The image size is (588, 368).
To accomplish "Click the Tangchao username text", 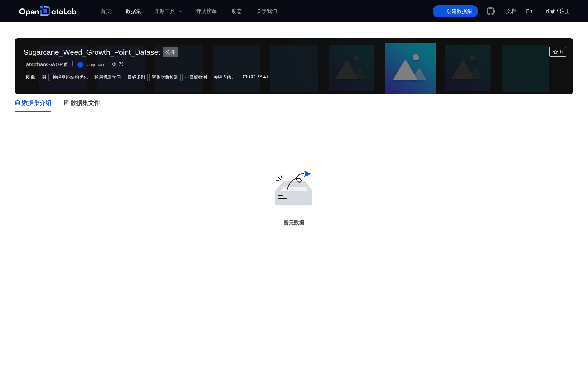I will point(94,65).
